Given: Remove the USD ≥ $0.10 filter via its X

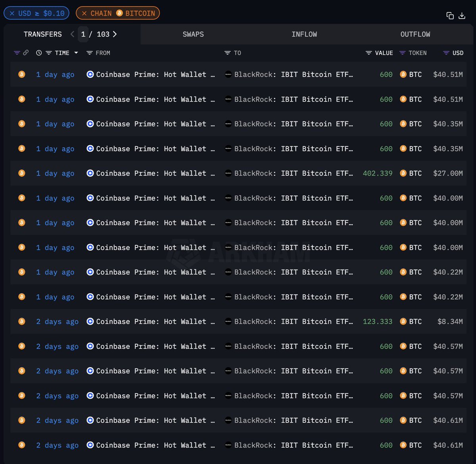Looking at the screenshot, I should click(12, 13).
